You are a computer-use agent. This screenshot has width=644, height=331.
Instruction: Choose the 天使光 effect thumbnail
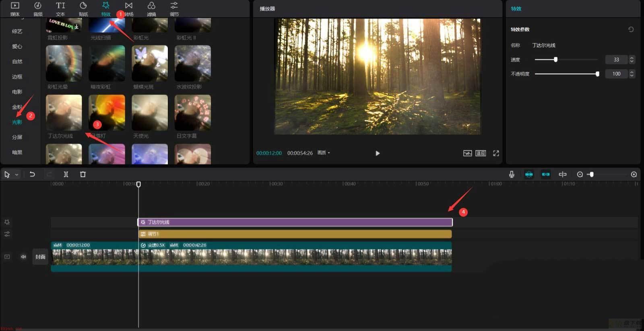150,113
